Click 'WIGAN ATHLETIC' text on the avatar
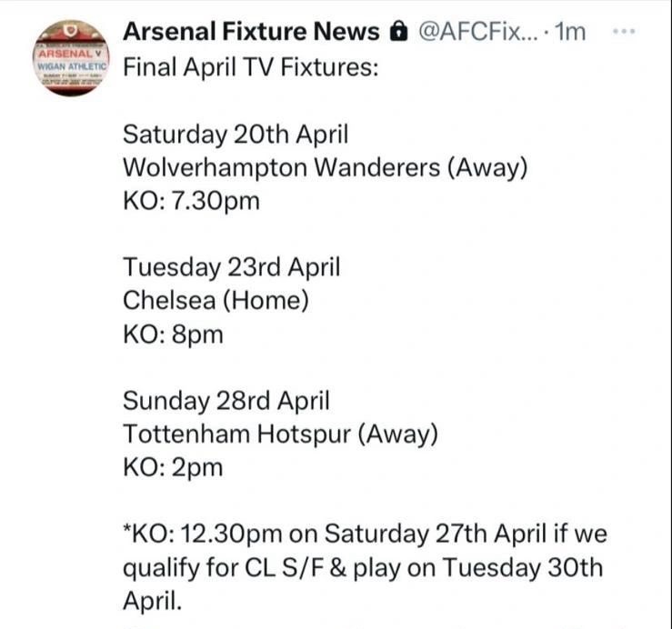This screenshot has height=629, width=672. tap(71, 65)
